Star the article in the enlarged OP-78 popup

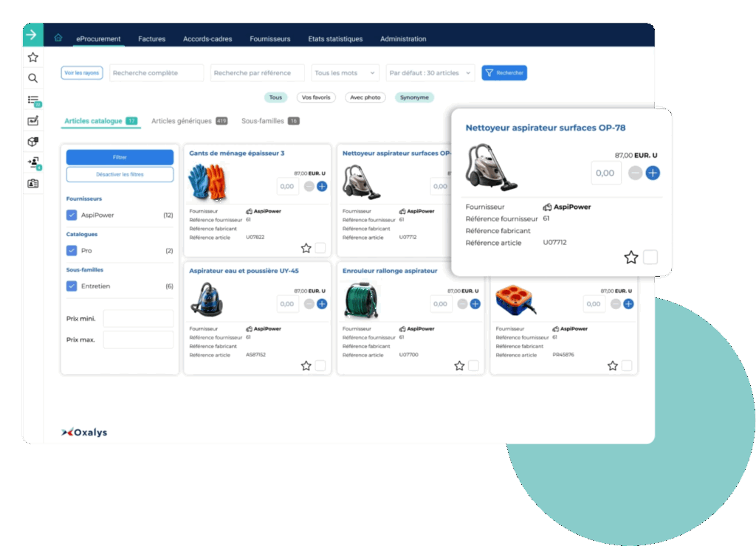[631, 258]
